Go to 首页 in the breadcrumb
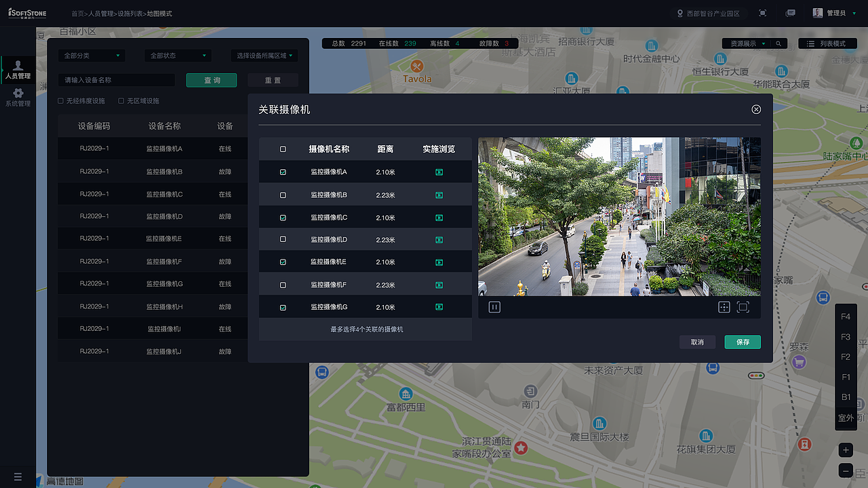This screenshot has height=488, width=868. (x=78, y=14)
